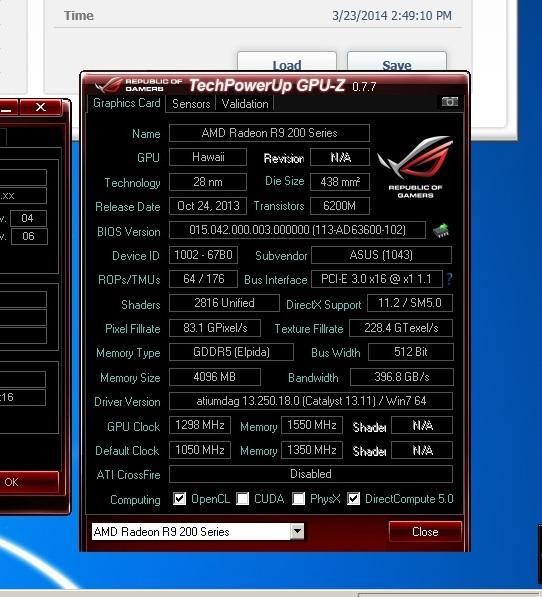The height and width of the screenshot is (597, 542).
Task: Toggle the PhysX checkbox
Action: [298, 498]
